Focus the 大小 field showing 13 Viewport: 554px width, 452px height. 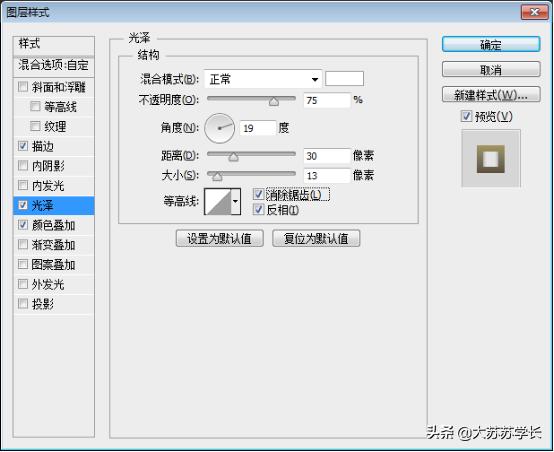pyautogui.click(x=327, y=176)
